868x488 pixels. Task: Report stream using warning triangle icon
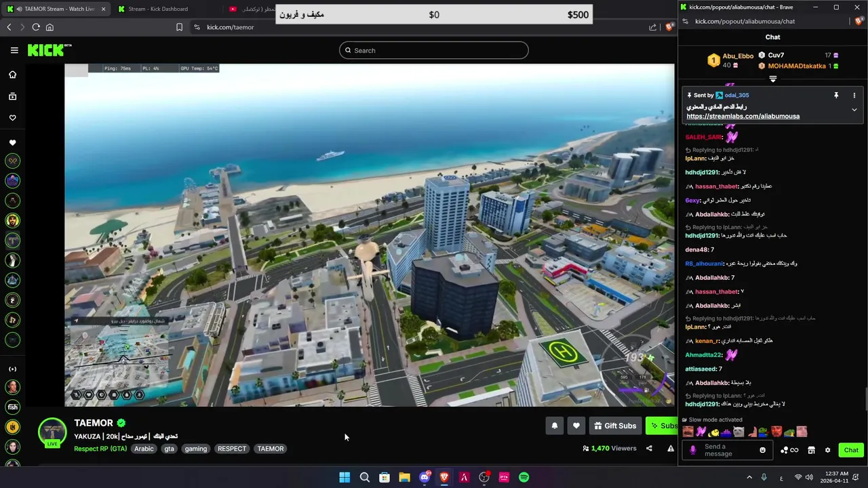[671, 448]
